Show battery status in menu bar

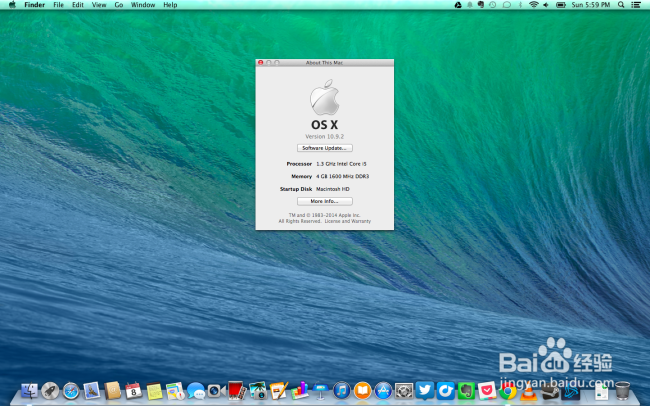pyautogui.click(x=561, y=5)
